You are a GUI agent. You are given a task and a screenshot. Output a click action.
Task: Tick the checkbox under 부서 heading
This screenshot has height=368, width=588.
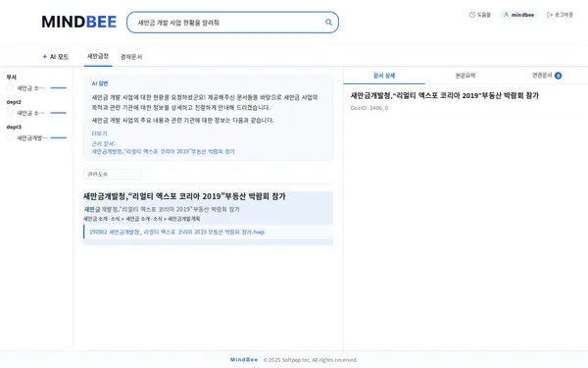click(x=10, y=88)
